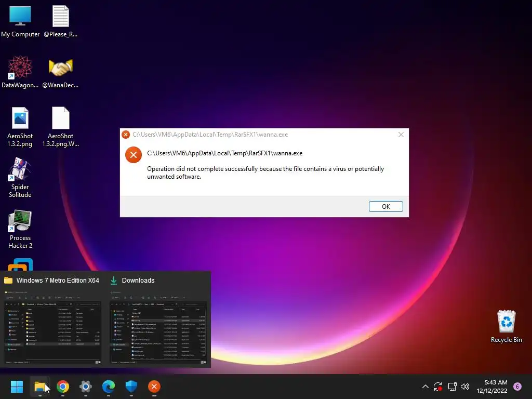Open the My Computer desktop icon
The image size is (532, 399).
coord(20,21)
